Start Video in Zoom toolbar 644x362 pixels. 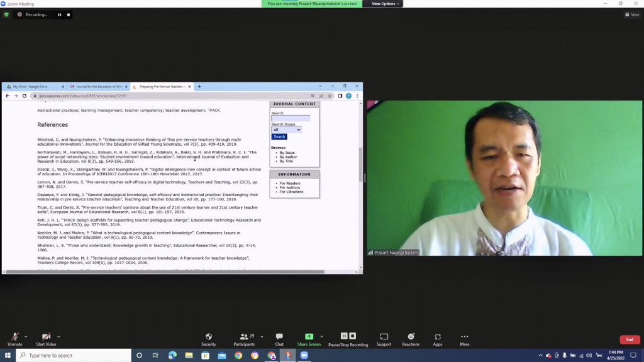(x=45, y=337)
